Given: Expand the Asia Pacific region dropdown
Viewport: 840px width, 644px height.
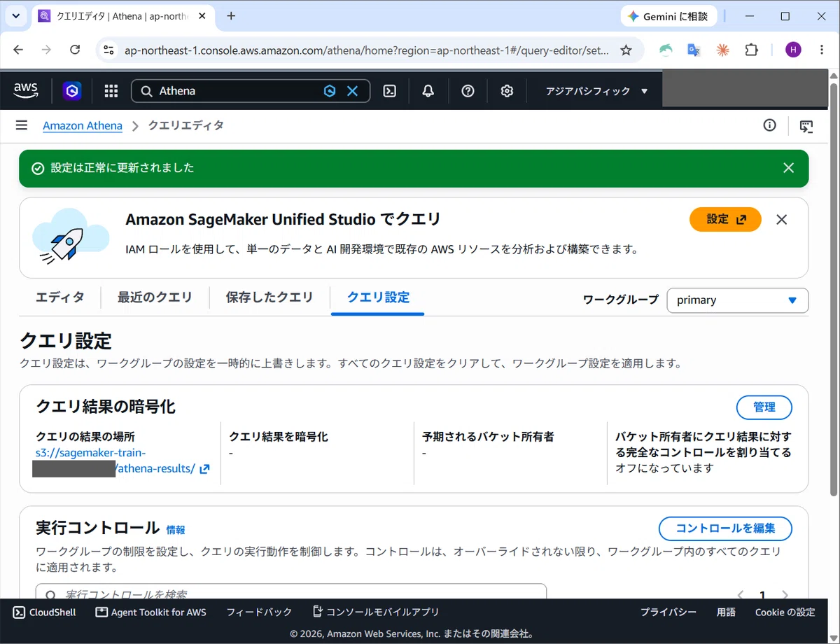Looking at the screenshot, I should coord(597,91).
